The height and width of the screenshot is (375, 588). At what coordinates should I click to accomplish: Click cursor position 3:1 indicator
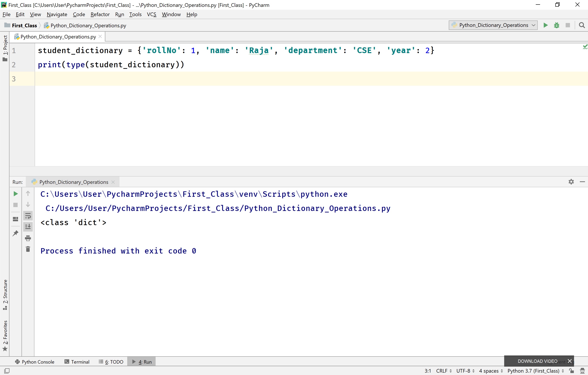428,371
